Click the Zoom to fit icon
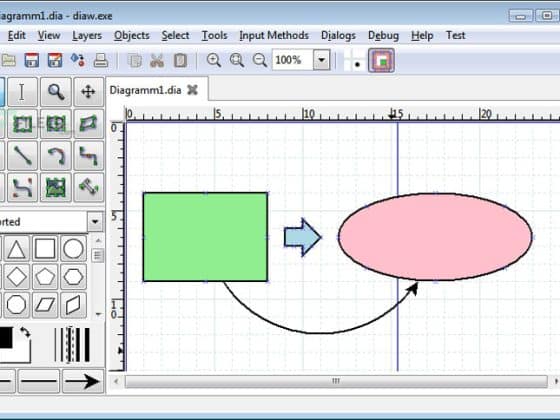The height and width of the screenshot is (420, 560). 237,60
